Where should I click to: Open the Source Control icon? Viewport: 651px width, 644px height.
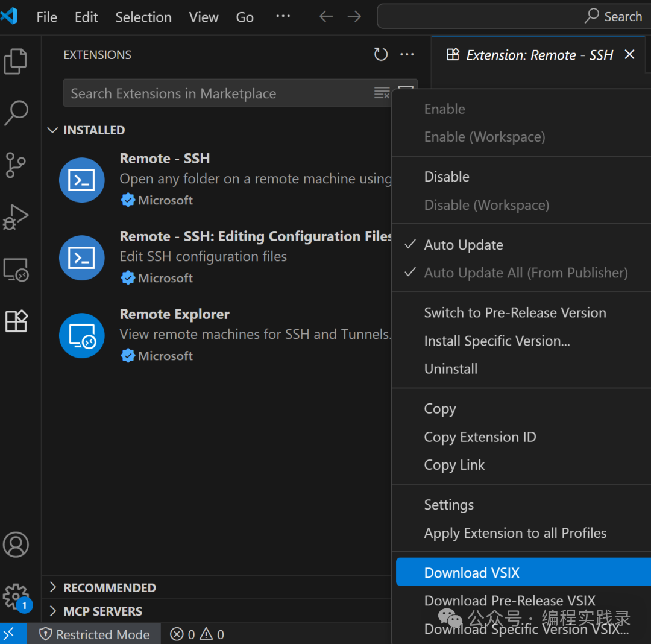[16, 165]
